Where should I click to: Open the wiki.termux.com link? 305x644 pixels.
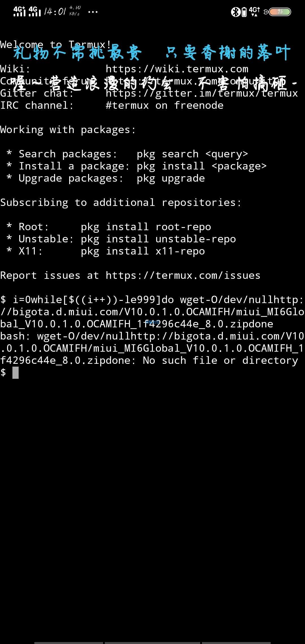177,69
